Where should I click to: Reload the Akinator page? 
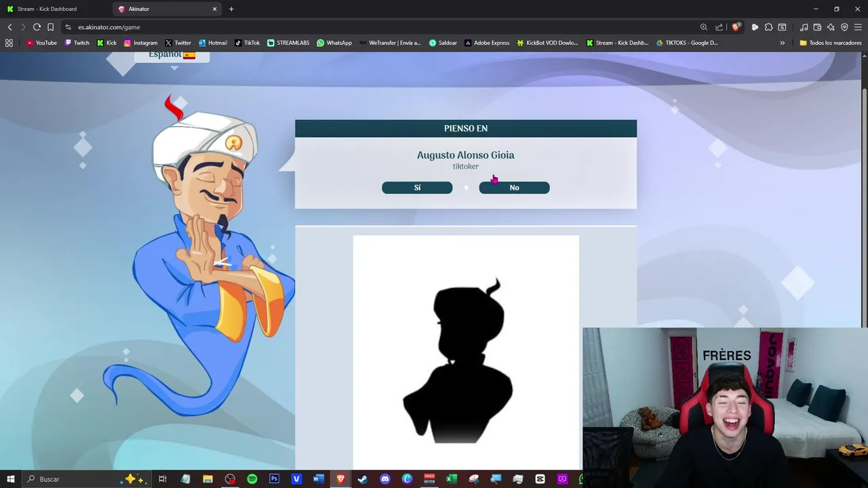[x=37, y=27]
